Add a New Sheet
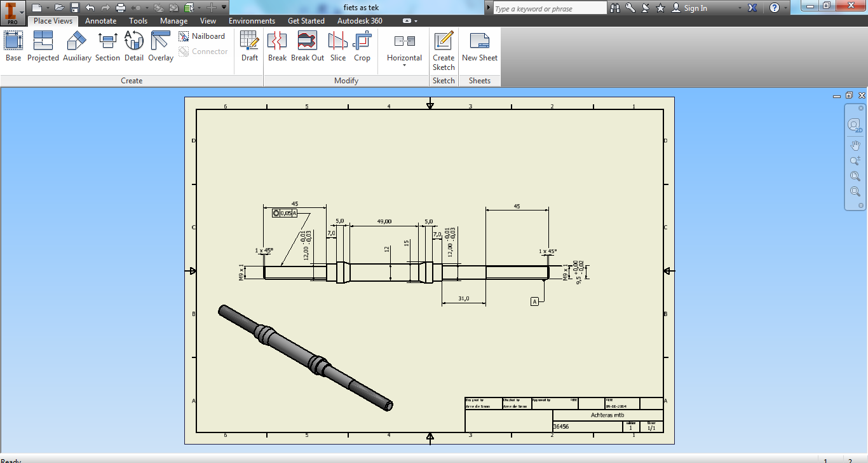This screenshot has width=868, height=463. point(480,46)
